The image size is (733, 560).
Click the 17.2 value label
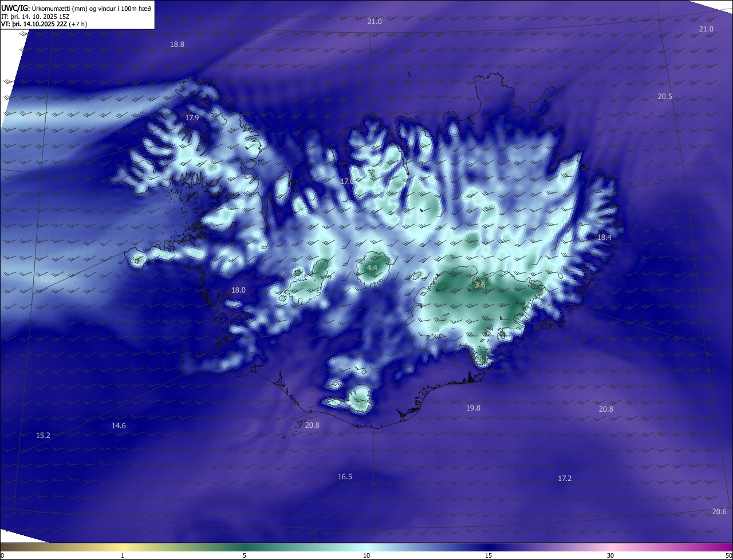pyautogui.click(x=565, y=478)
